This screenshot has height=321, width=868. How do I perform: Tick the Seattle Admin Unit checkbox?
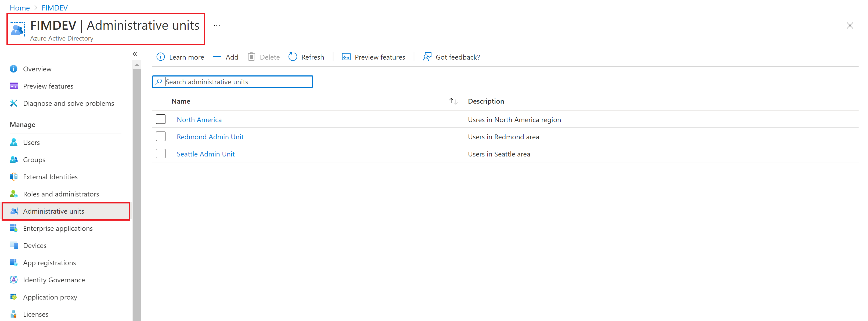(161, 154)
